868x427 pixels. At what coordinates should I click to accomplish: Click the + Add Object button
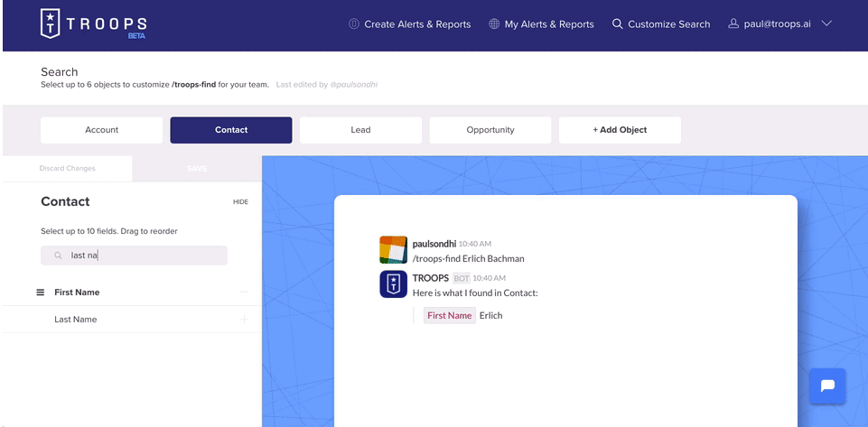[620, 130]
